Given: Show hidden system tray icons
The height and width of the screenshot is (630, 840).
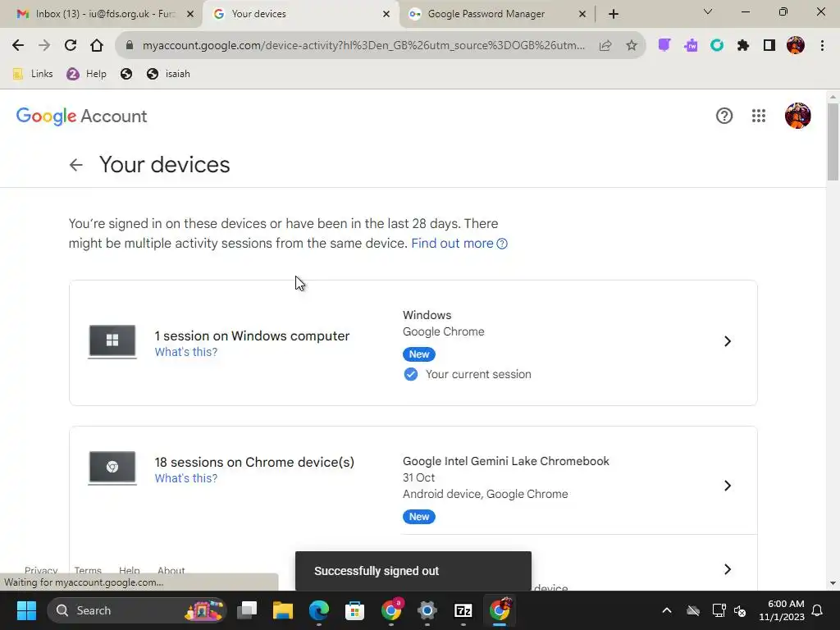Looking at the screenshot, I should point(667,610).
